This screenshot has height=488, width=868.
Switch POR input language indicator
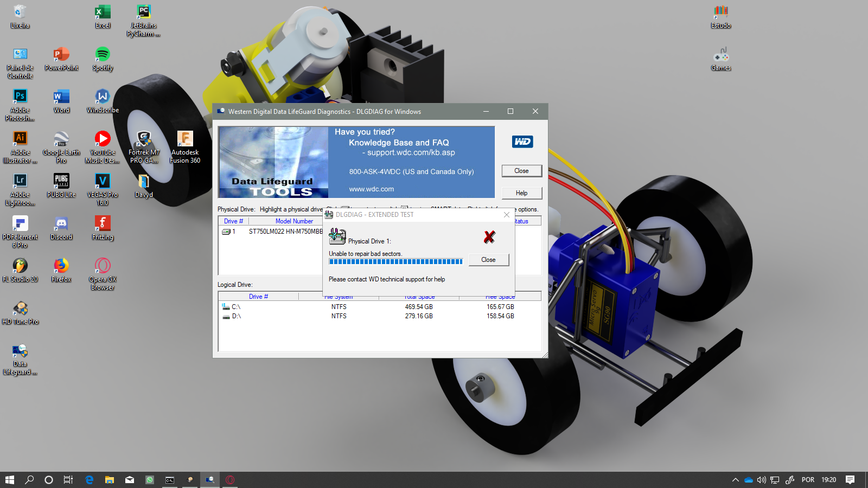pos(808,480)
